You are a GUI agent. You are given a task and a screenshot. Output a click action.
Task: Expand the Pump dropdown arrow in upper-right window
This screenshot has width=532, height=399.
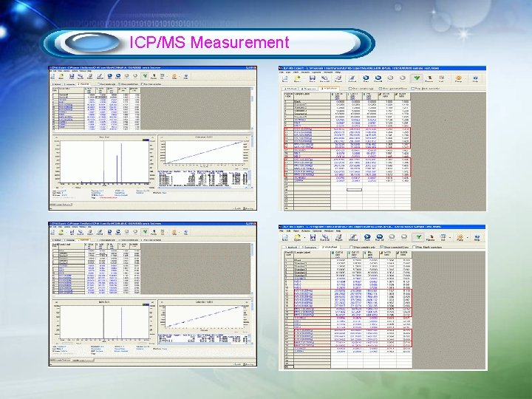(x=465, y=79)
